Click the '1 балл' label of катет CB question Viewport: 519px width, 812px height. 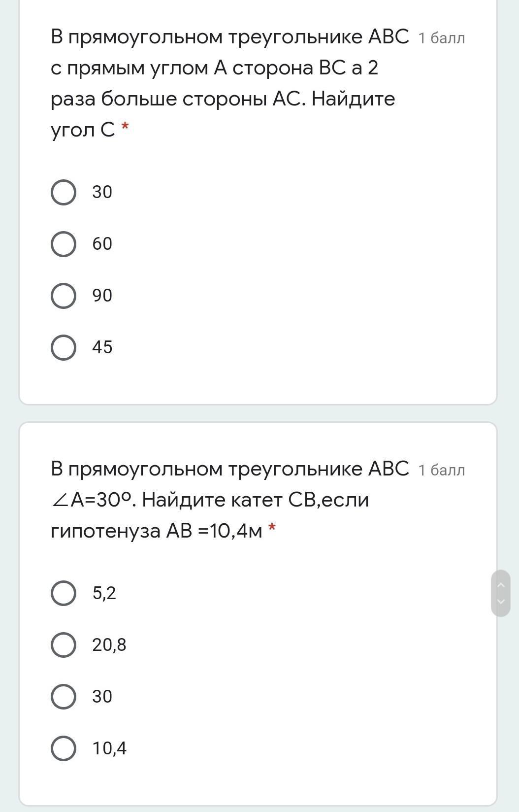click(441, 470)
